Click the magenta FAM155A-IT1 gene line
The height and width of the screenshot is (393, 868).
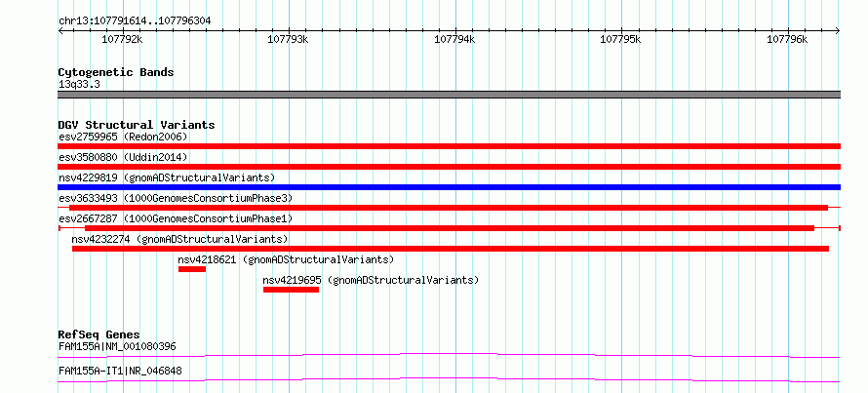coord(449,379)
